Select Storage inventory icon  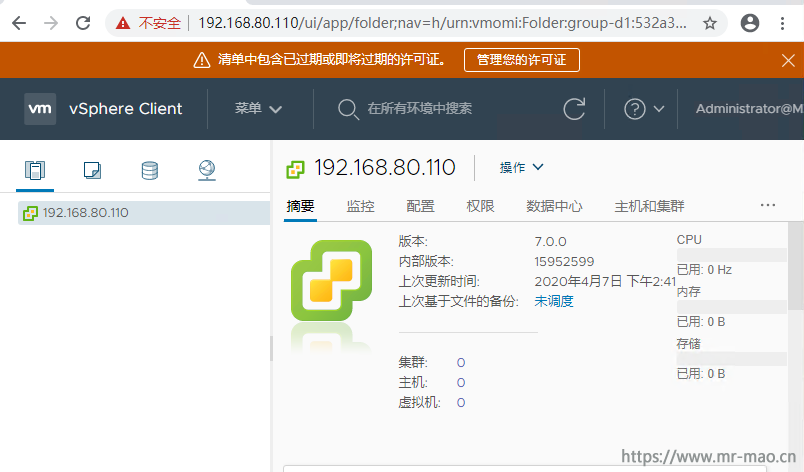click(x=150, y=170)
